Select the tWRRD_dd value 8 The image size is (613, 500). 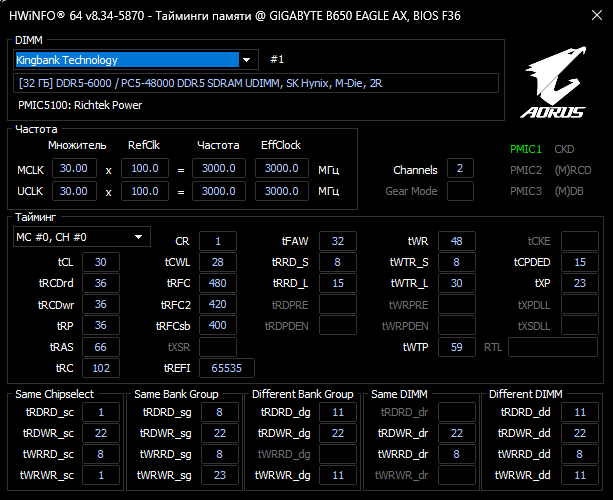click(x=580, y=454)
